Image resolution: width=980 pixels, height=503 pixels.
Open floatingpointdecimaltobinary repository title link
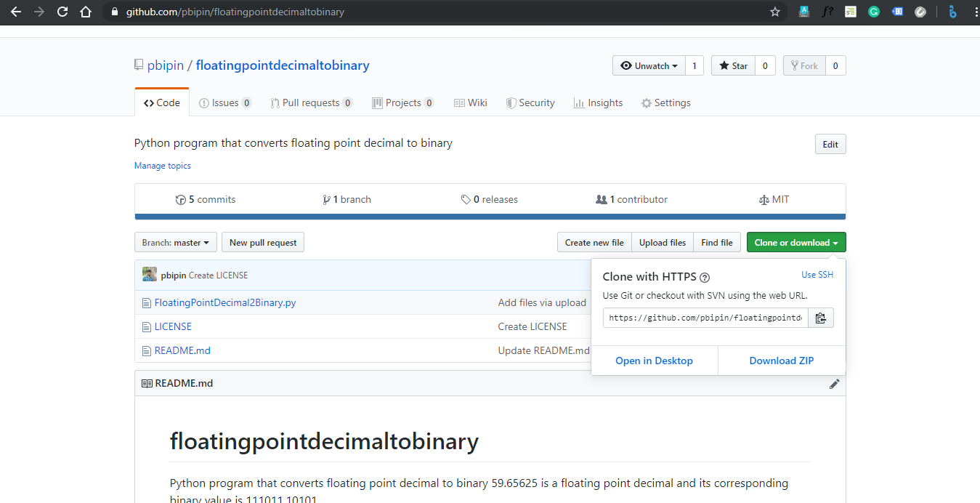coord(283,65)
